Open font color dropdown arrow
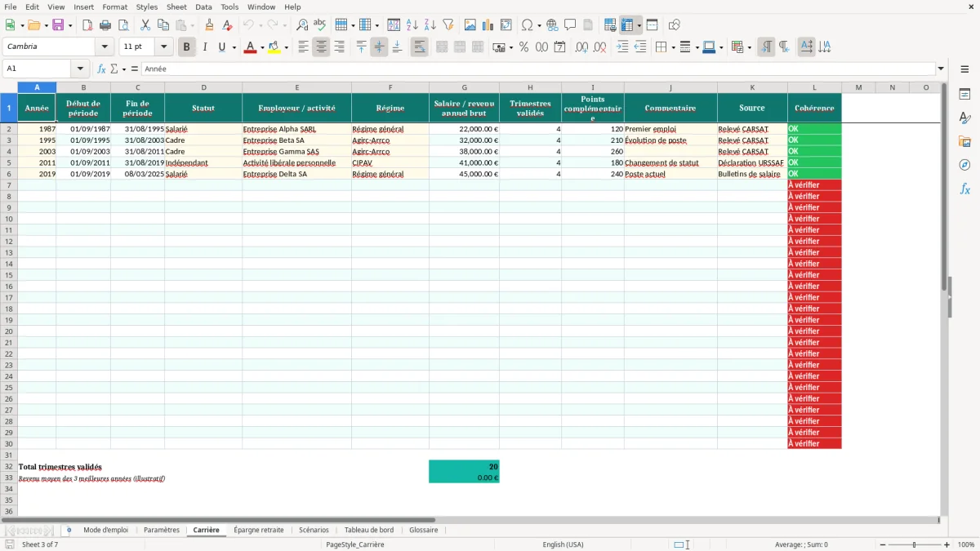The image size is (980, 551). [x=261, y=47]
